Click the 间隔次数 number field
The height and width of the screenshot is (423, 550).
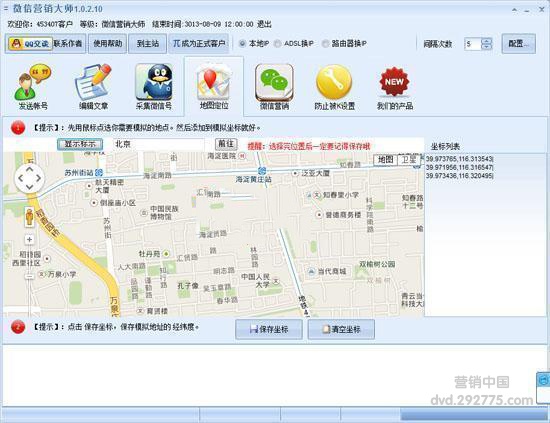coord(473,44)
